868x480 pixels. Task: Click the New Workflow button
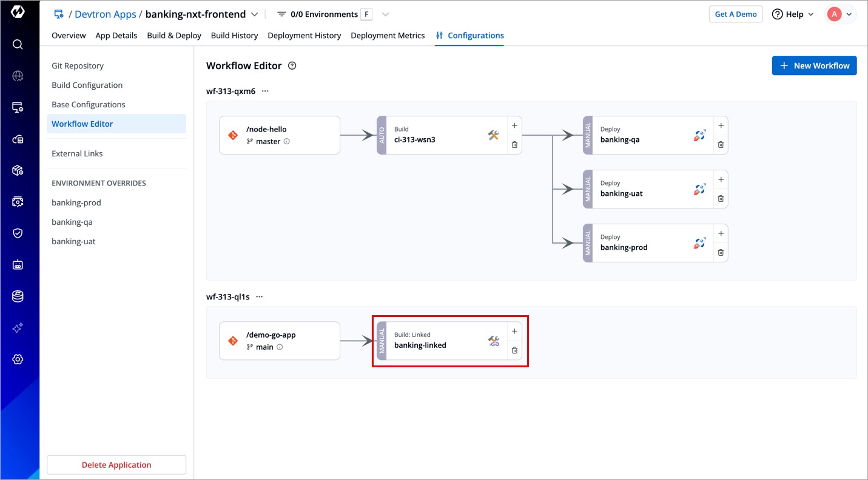tap(814, 65)
